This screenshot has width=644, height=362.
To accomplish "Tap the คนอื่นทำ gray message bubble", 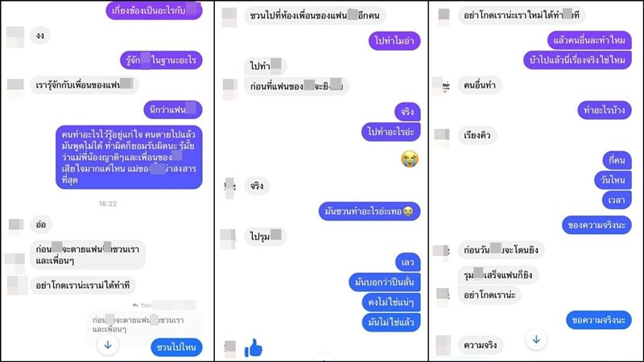I will [479, 85].
